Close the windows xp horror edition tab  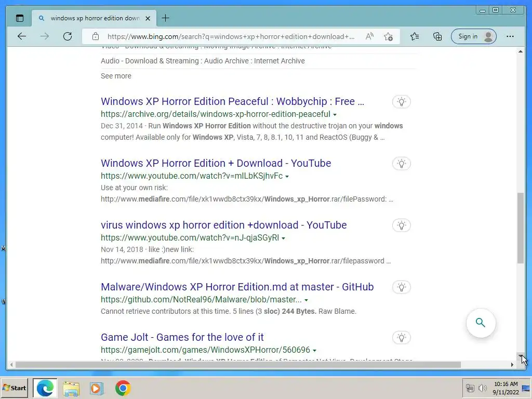(148, 18)
